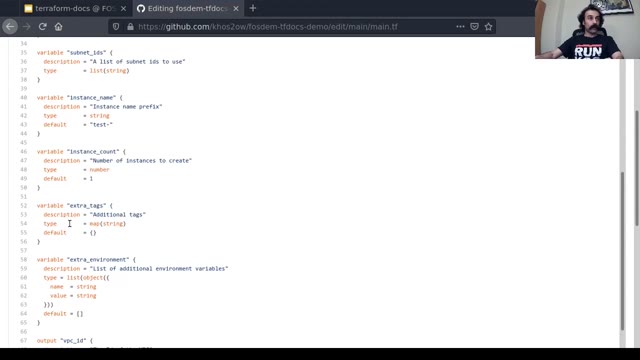Click the outer page scrollbar thumb
The image size is (640, 360).
pyautogui.click(x=636, y=167)
